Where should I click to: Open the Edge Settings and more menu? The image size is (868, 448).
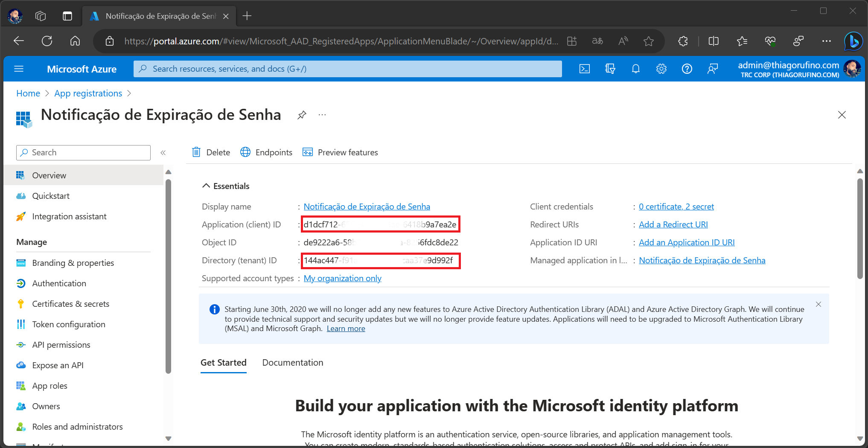click(x=827, y=41)
